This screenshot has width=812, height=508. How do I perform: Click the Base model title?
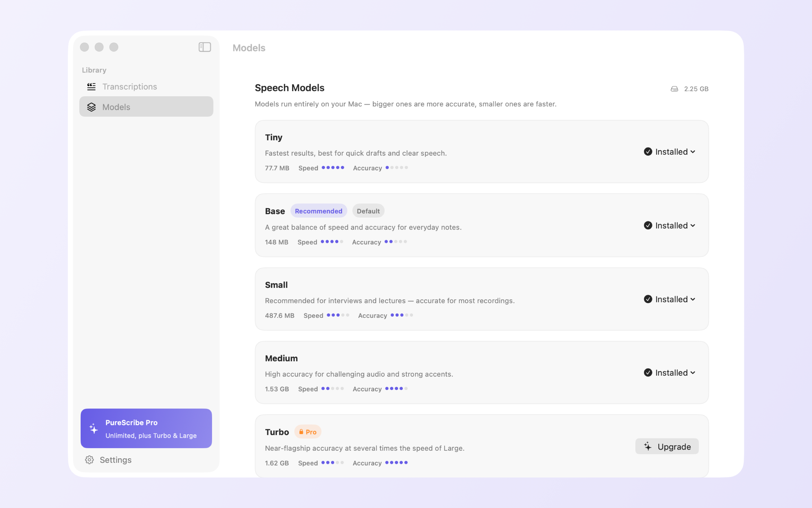click(275, 211)
